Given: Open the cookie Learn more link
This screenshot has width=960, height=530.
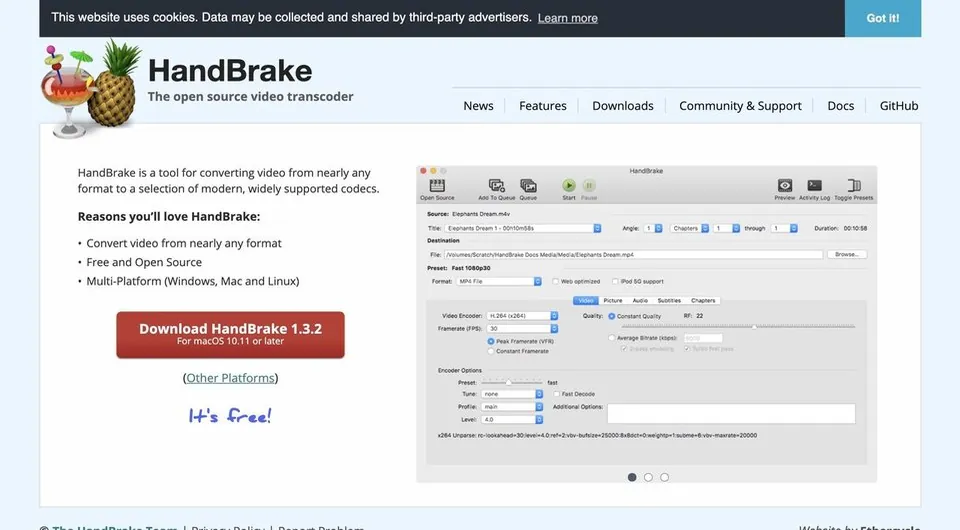Looking at the screenshot, I should (568, 18).
